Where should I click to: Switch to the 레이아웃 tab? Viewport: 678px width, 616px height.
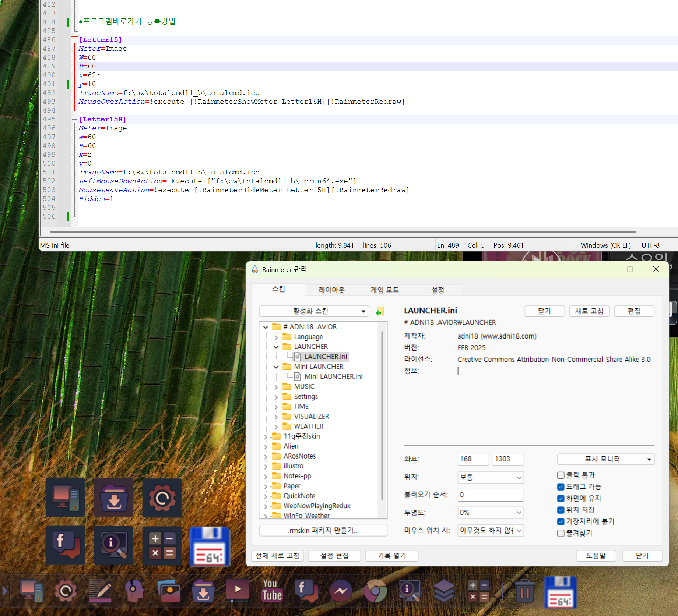pyautogui.click(x=331, y=290)
